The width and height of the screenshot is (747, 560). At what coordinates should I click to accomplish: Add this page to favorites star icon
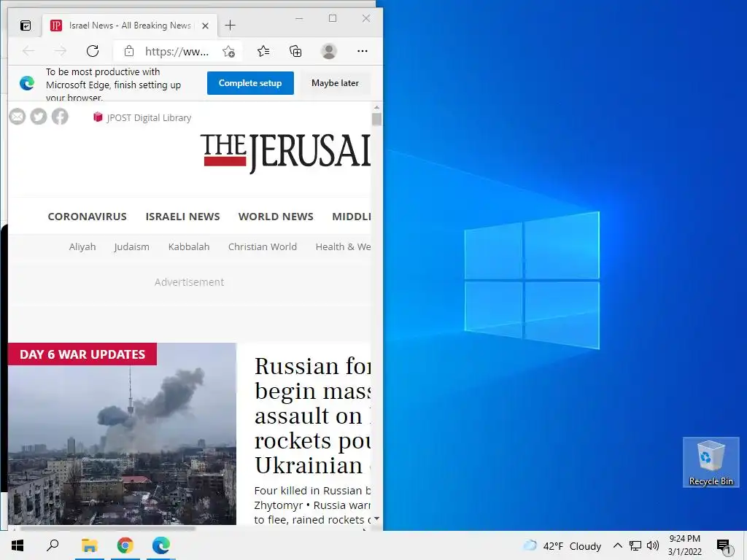click(228, 52)
